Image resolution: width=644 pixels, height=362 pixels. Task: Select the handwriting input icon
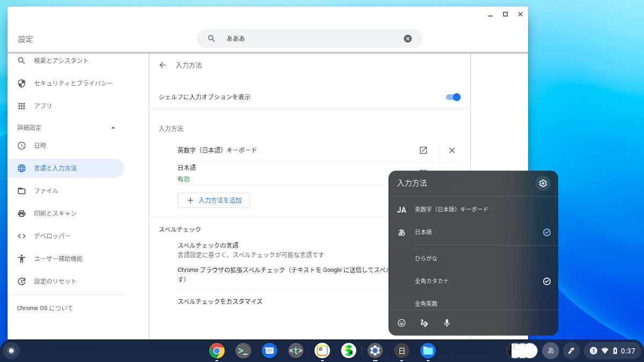click(424, 323)
